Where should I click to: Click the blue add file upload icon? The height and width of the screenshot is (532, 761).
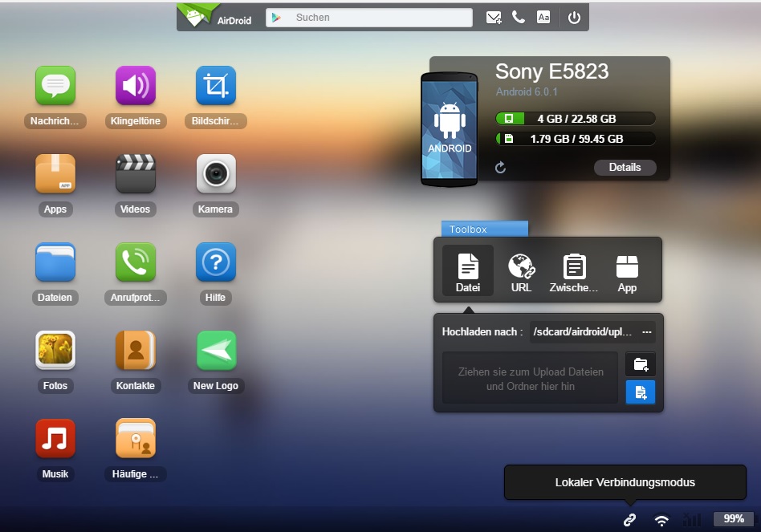point(641,392)
